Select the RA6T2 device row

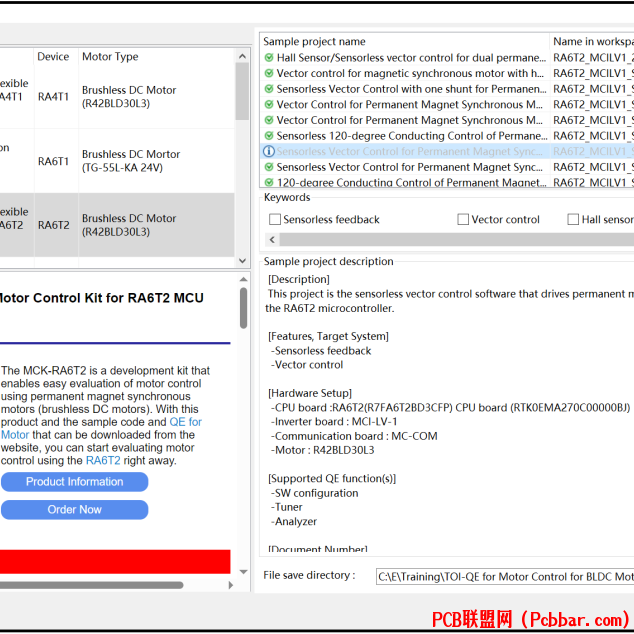coord(117,225)
